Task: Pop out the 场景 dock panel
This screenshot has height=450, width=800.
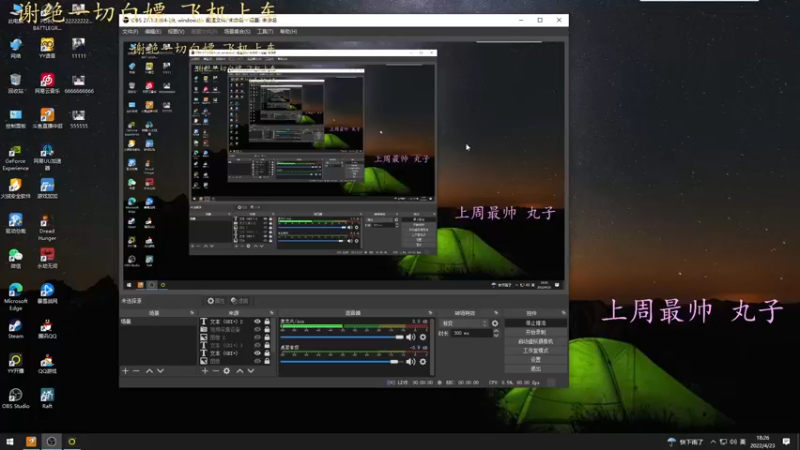Action: tap(192, 313)
